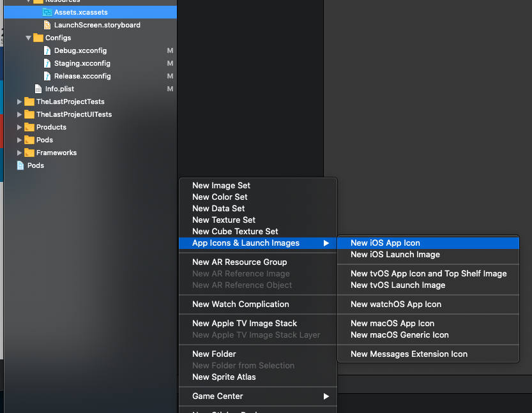
Task: Click the Products folder icon
Action: click(29, 127)
